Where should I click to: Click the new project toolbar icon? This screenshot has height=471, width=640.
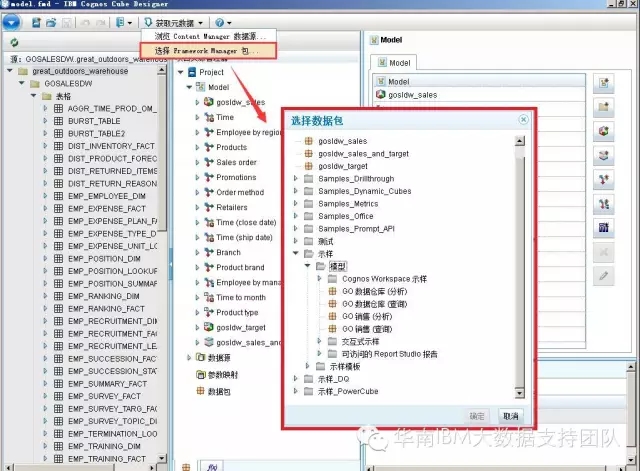[36, 22]
